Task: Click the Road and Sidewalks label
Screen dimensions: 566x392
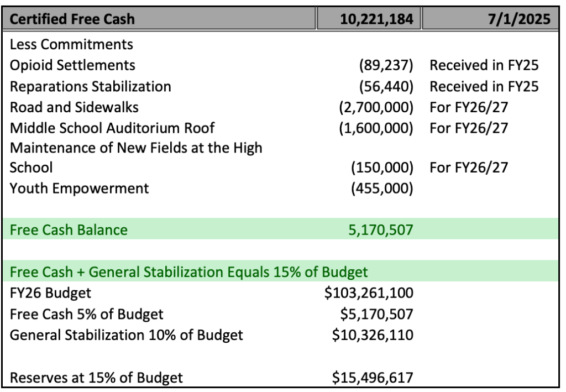Action: click(67, 107)
